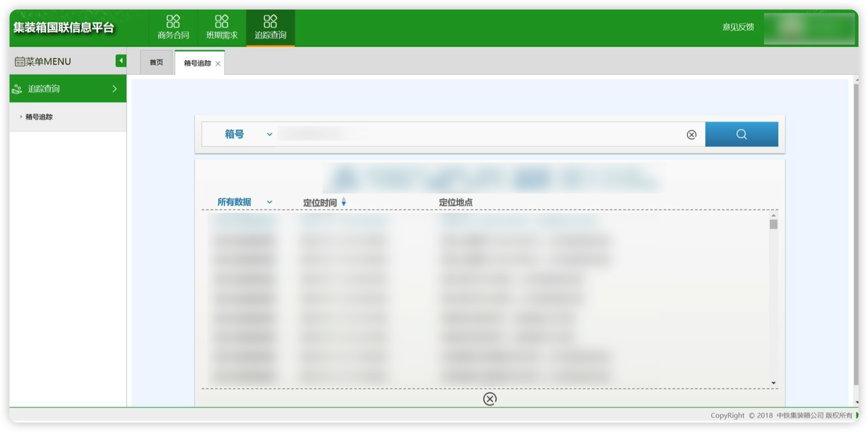868x432 pixels.
Task: Open the 所有数据 filter dropdown
Action: pos(269,202)
